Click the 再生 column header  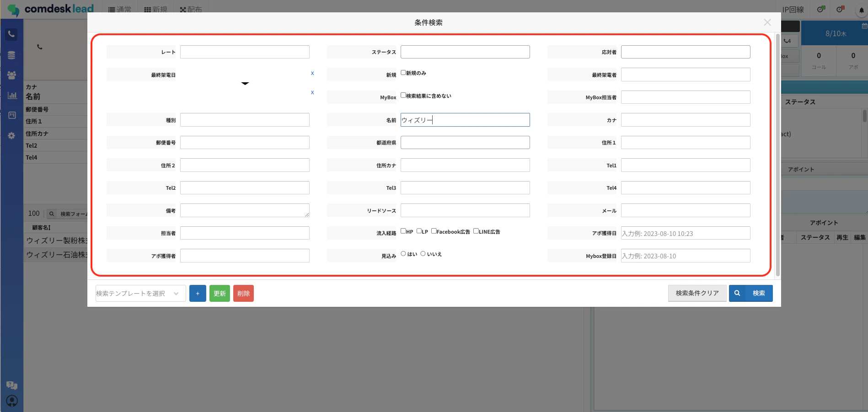tap(842, 237)
